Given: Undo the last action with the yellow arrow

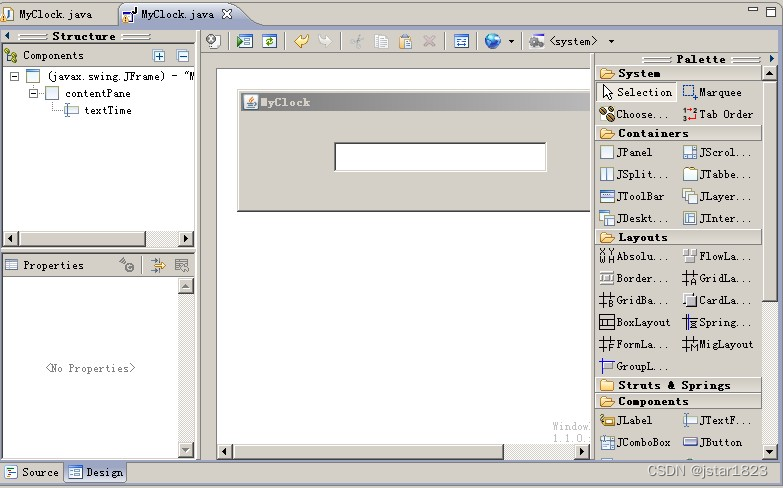Looking at the screenshot, I should tap(302, 41).
